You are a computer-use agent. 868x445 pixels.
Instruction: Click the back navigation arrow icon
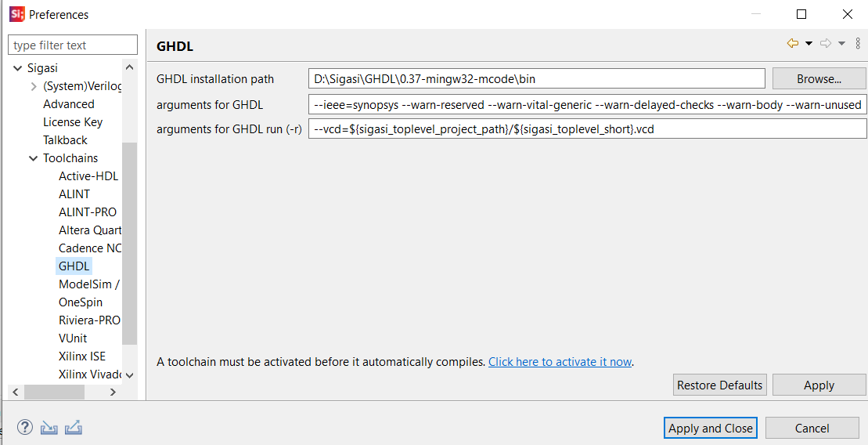point(793,43)
